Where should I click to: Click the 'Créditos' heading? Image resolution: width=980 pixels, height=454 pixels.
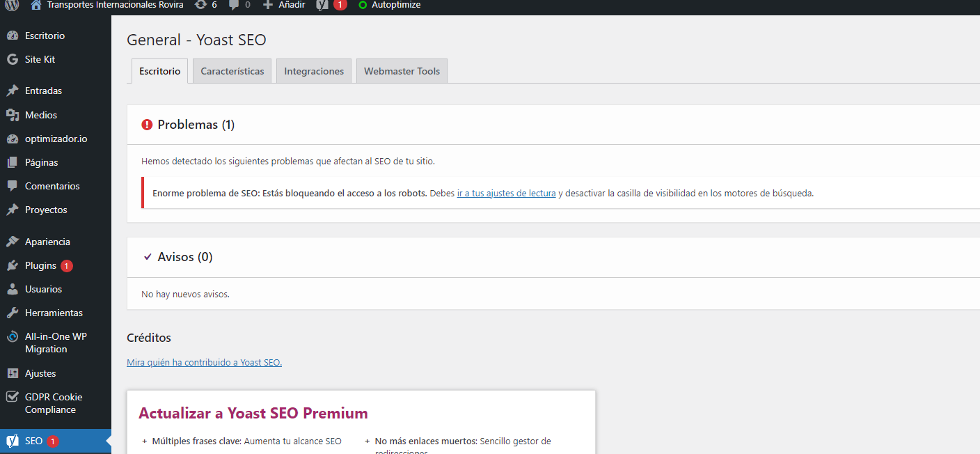point(149,338)
